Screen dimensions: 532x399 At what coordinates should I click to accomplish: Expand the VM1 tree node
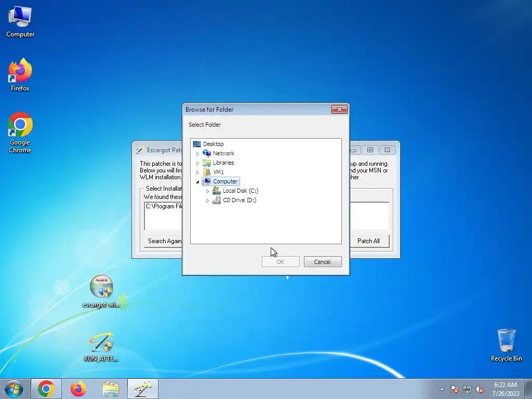tap(198, 172)
